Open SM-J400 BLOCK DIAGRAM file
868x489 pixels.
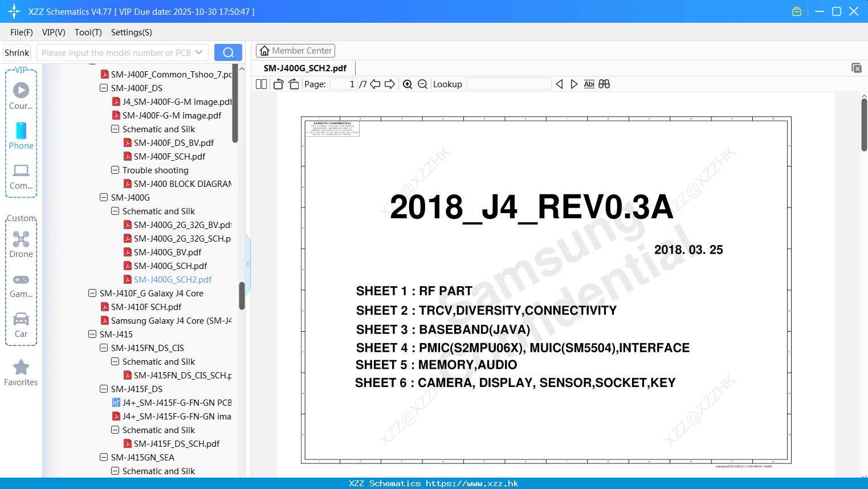tap(182, 184)
